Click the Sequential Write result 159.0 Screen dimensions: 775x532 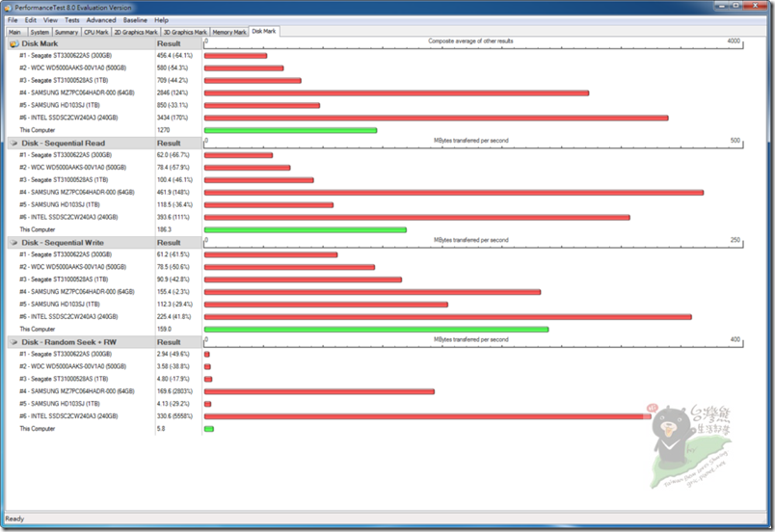click(164, 329)
